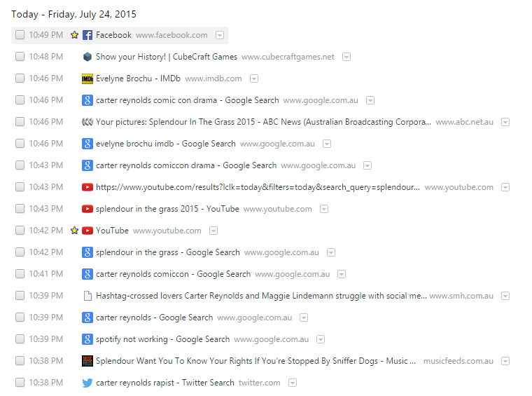The height and width of the screenshot is (396, 532).
Task: Tick checkbox for carter reynolds comiccon - Google Search
Action: [x=20, y=274]
